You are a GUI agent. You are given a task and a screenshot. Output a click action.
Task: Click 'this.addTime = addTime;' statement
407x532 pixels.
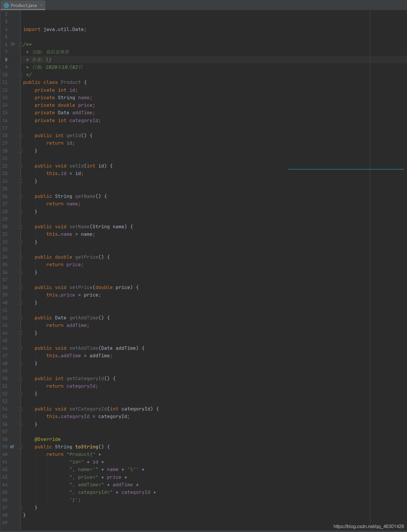tap(79, 356)
